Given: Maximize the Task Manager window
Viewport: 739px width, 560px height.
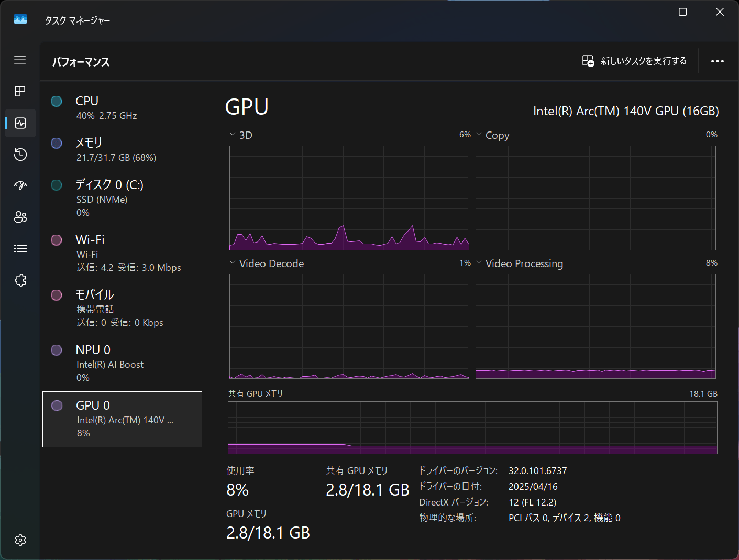Looking at the screenshot, I should point(682,12).
